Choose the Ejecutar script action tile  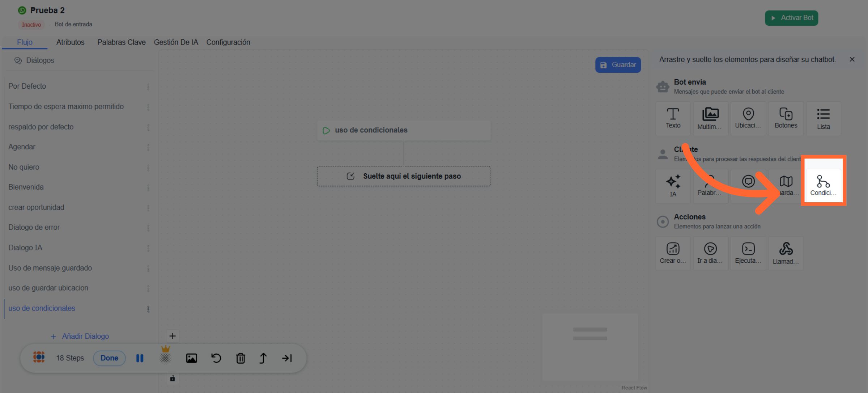pyautogui.click(x=748, y=253)
